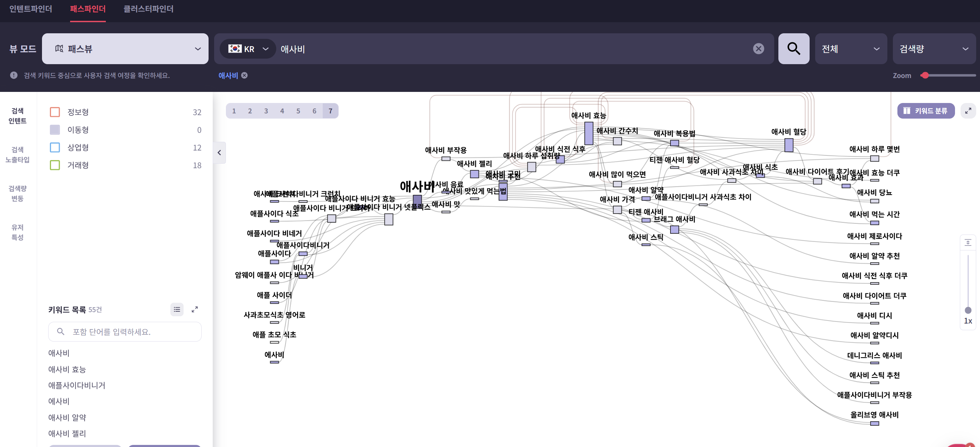Image resolution: width=980 pixels, height=447 pixels.
Task: Clear the 애사비 search input
Action: click(x=758, y=49)
